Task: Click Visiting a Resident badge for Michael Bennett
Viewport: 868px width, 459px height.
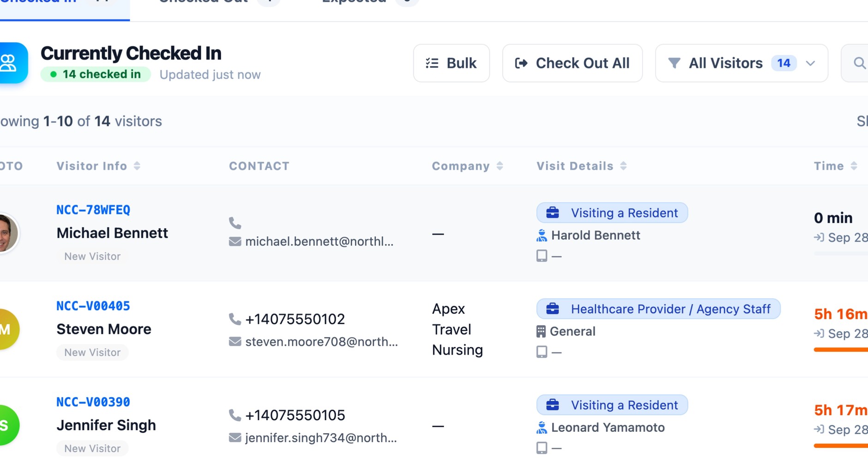Action: 612,213
